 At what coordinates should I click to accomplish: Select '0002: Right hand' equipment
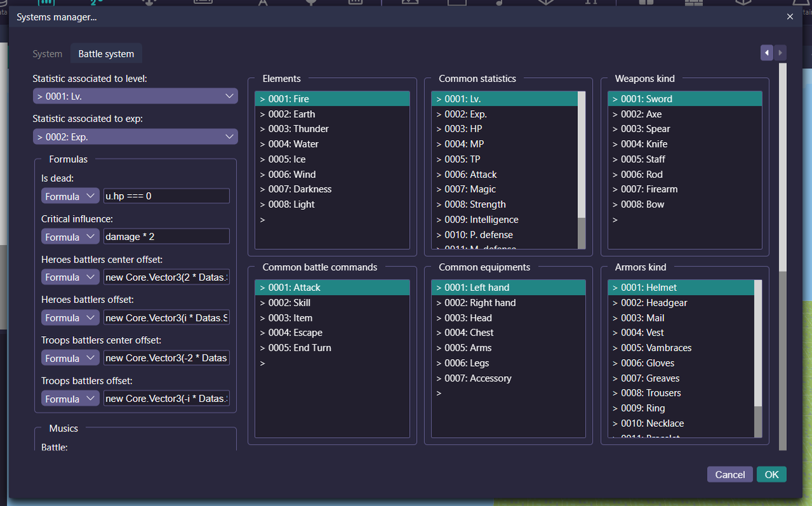[509, 302]
